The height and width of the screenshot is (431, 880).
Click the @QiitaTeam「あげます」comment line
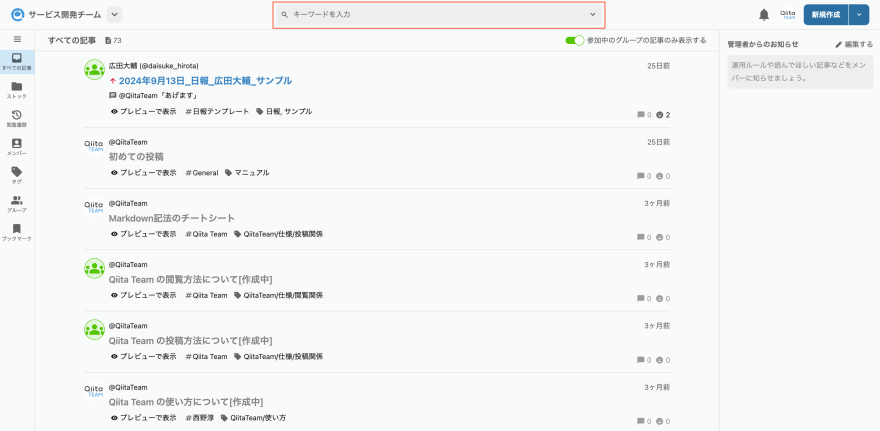pos(153,95)
